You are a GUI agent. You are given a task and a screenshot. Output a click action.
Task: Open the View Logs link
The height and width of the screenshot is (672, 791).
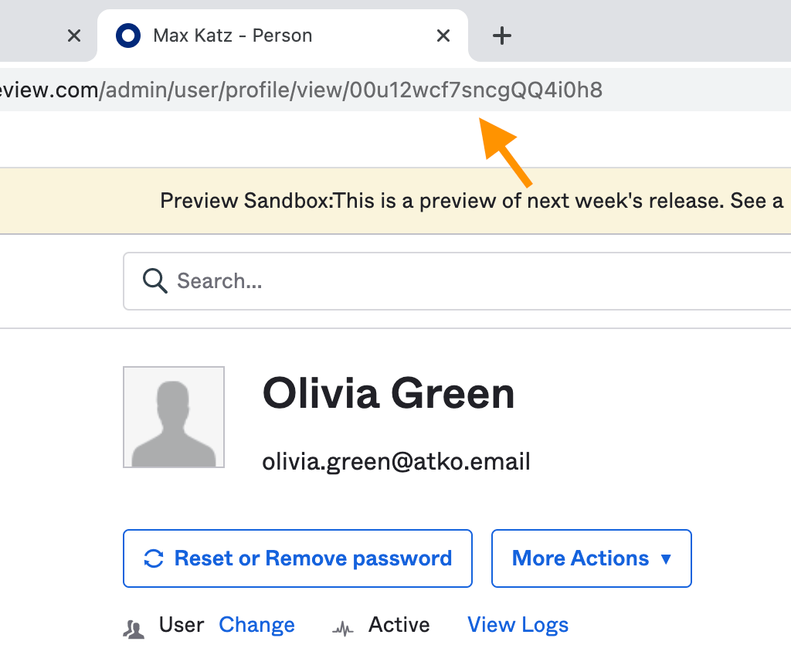click(x=518, y=625)
